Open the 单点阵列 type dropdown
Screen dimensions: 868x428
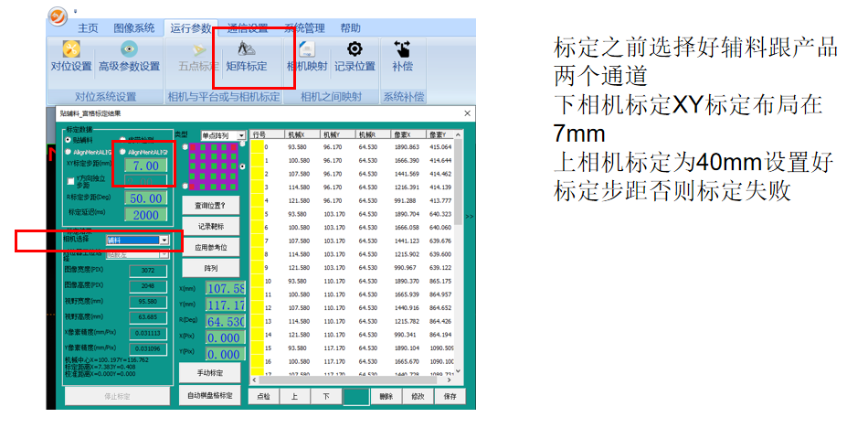pos(241,135)
